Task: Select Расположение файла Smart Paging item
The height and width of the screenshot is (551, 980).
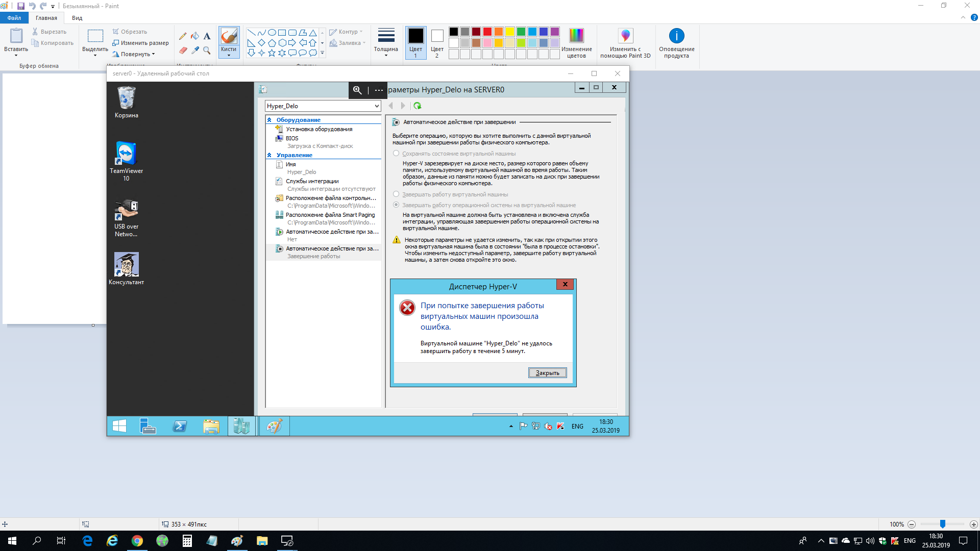Action: (x=330, y=215)
